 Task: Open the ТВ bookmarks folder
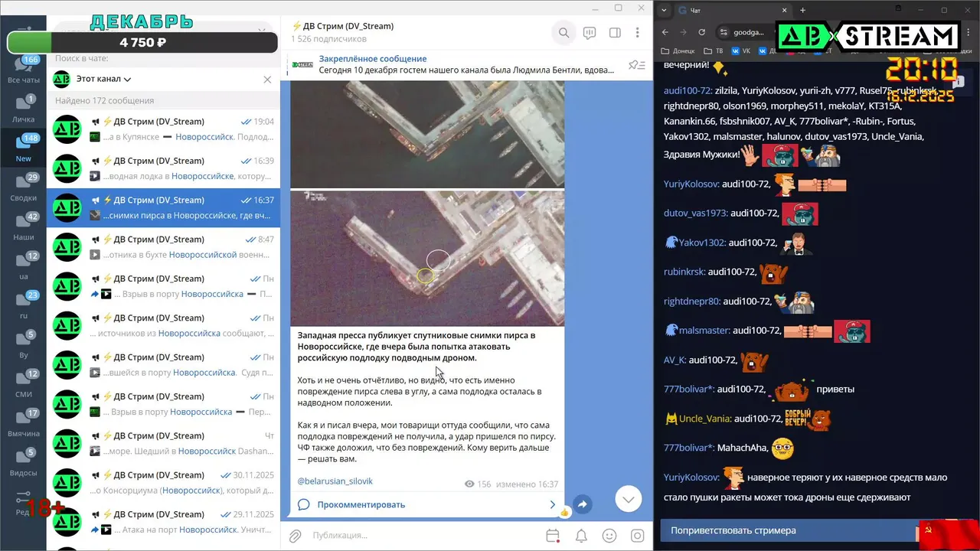coord(714,51)
